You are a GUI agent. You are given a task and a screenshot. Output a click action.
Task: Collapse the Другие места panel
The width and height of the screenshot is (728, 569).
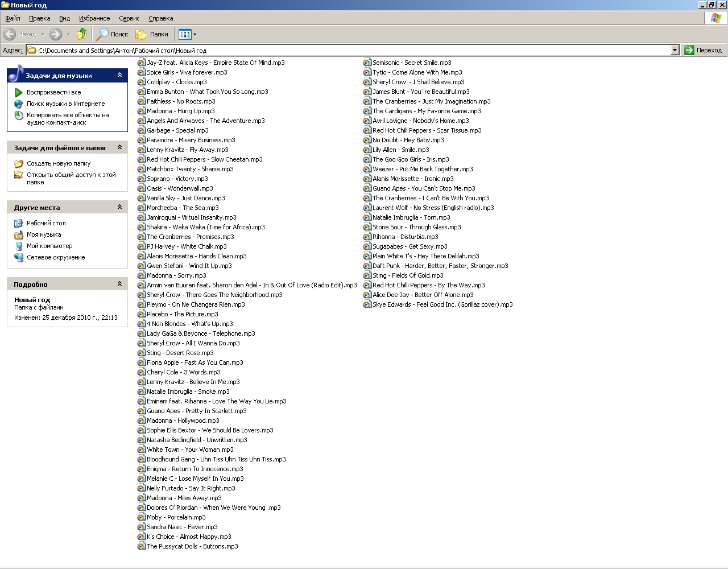coord(119,207)
